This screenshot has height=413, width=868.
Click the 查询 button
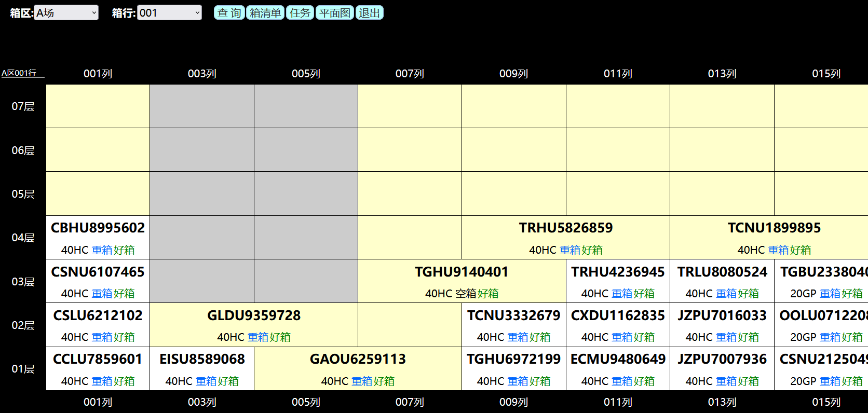coord(229,13)
